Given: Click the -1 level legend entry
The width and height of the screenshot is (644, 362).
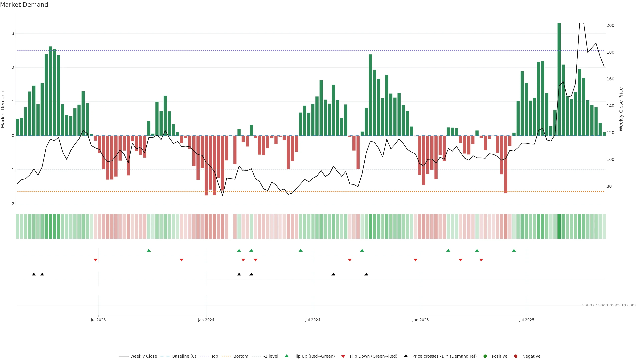Looking at the screenshot, I should click(271, 356).
